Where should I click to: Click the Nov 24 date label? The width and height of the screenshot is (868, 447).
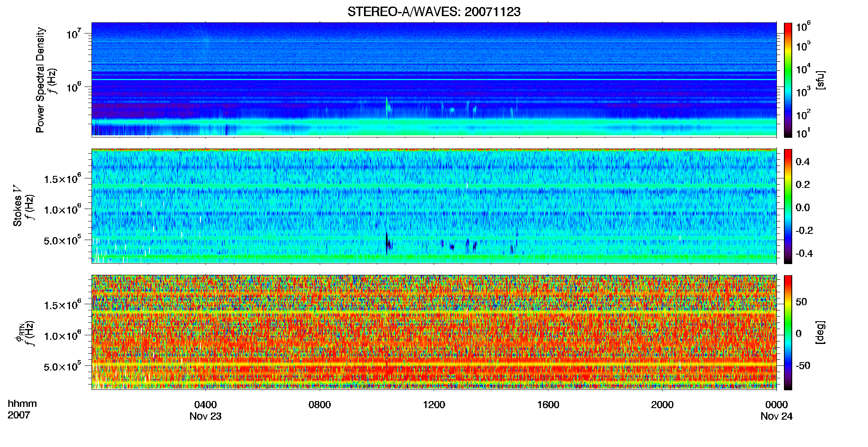776,416
